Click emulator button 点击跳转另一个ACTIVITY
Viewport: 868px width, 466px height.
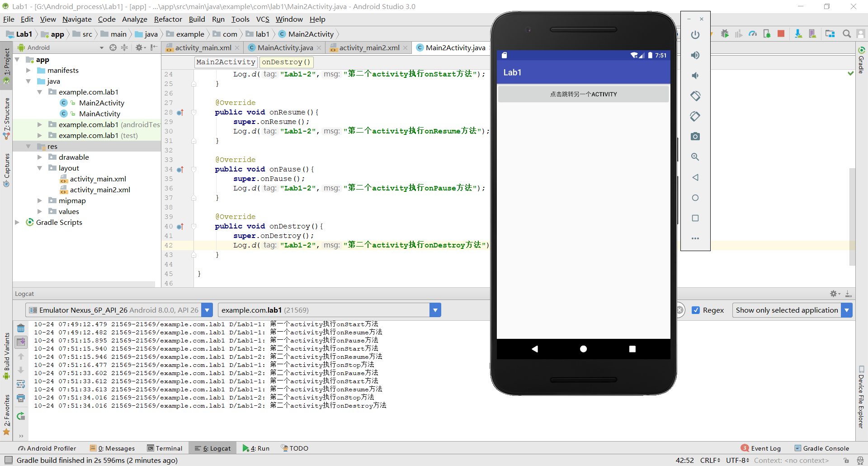click(583, 94)
